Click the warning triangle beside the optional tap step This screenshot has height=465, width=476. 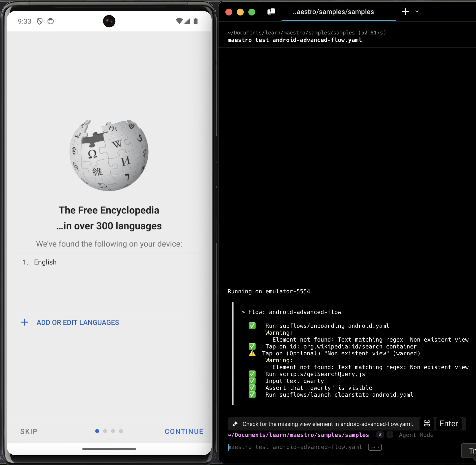click(x=252, y=353)
